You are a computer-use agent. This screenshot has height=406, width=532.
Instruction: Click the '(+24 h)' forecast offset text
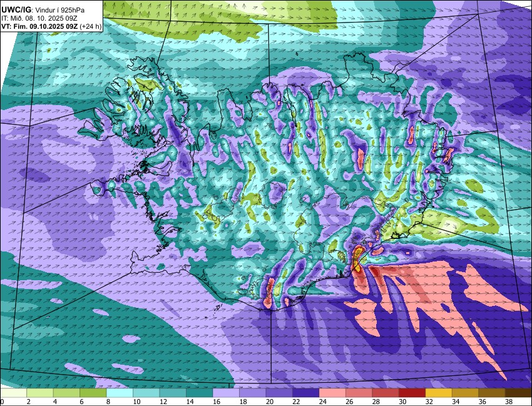coord(90,27)
